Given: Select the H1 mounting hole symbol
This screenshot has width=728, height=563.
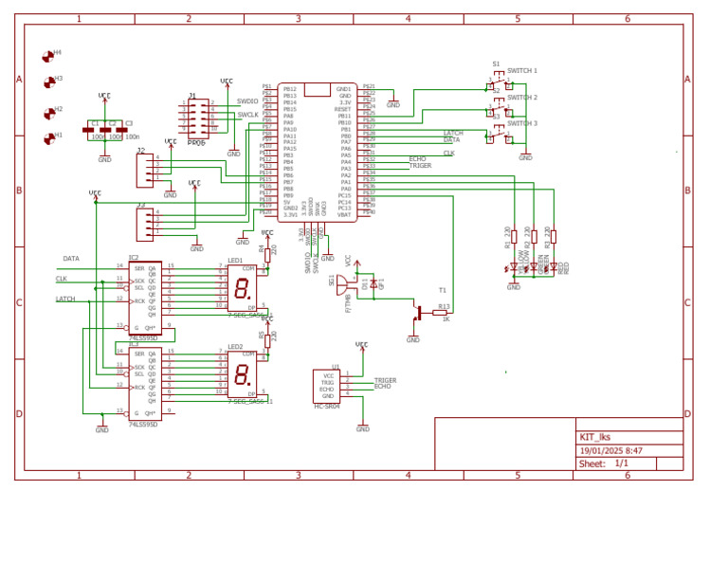Looking at the screenshot, I should [49, 138].
